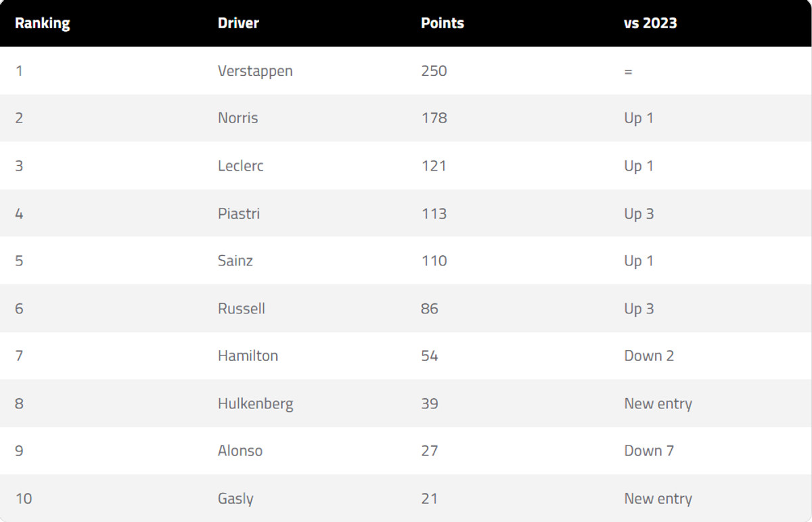Screen dimensions: 812x522
Task: Click Alonso's Down 7 change cell
Action: coord(649,451)
